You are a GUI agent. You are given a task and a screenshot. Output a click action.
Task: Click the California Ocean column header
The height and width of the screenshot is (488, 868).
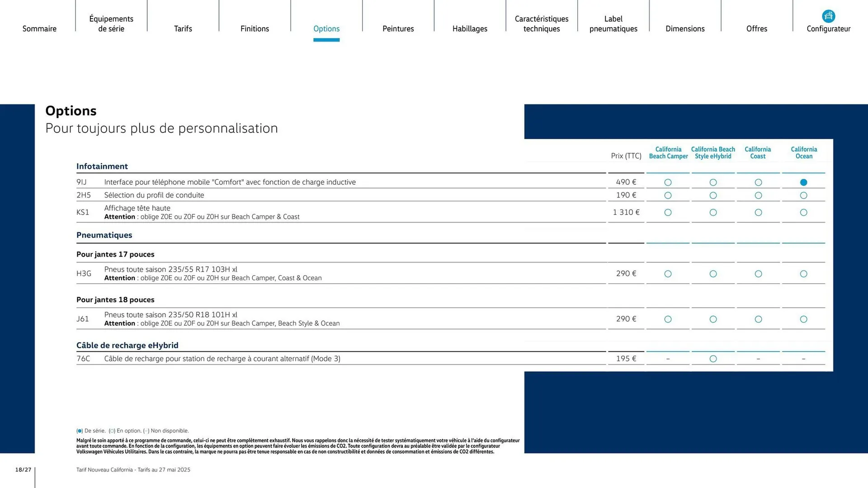coord(803,153)
